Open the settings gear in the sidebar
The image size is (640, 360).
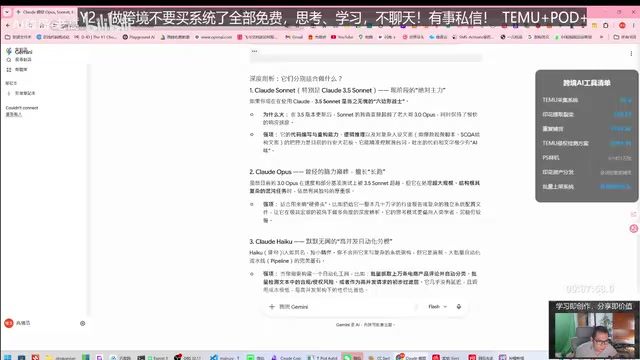click(x=82, y=323)
